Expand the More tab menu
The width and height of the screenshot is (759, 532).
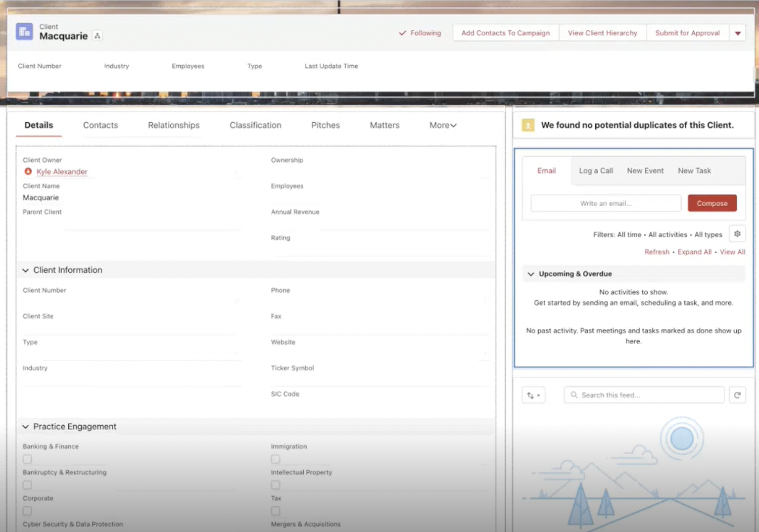pyautogui.click(x=443, y=125)
